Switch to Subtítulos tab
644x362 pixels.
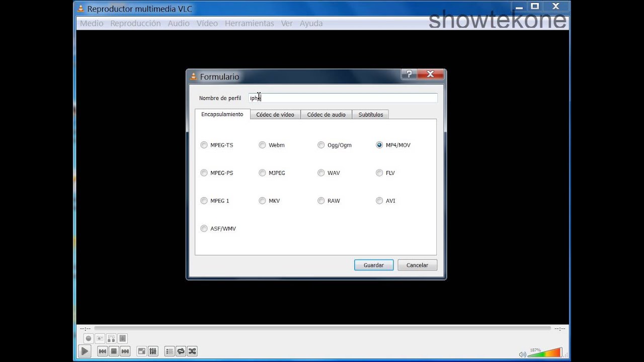pyautogui.click(x=370, y=115)
